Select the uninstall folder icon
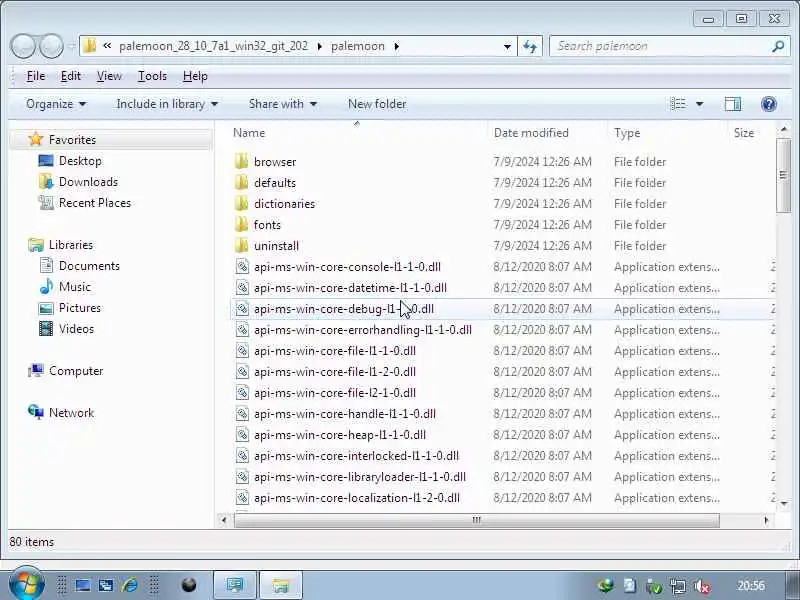 [x=241, y=245]
